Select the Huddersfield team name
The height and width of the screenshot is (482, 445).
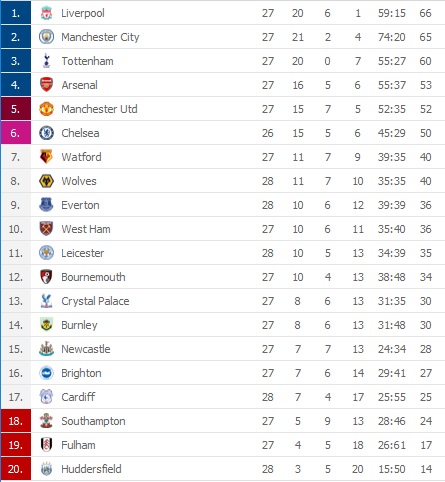[91, 469]
